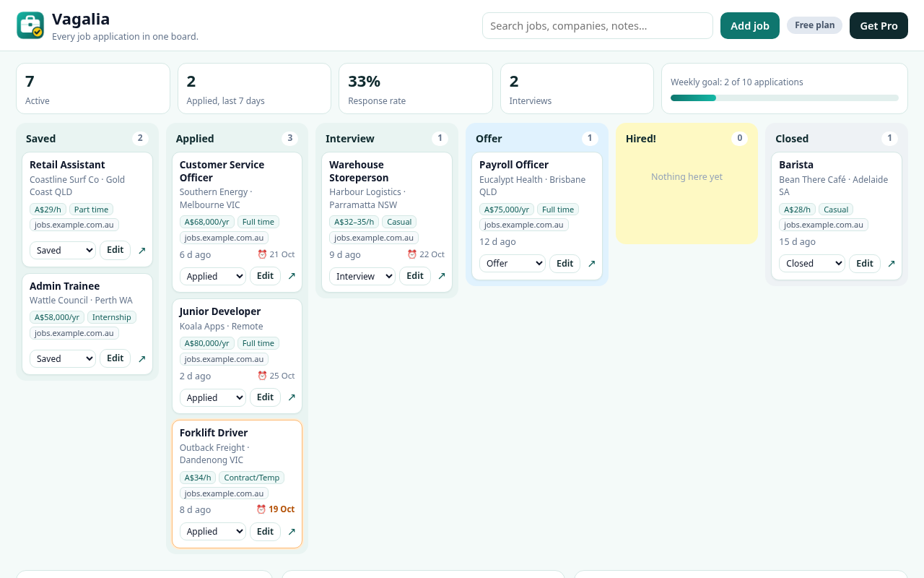
Task: Edit the Warehouse Storeperson job
Action: click(x=415, y=276)
